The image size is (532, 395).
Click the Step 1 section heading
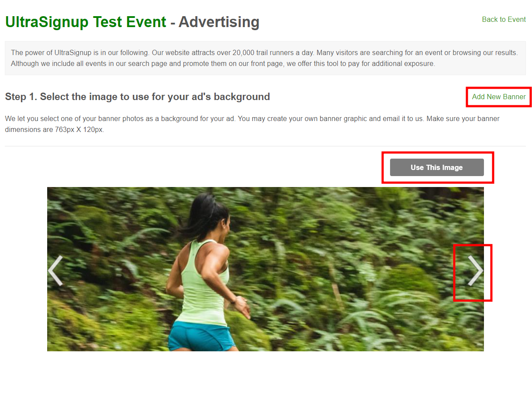coord(137,97)
